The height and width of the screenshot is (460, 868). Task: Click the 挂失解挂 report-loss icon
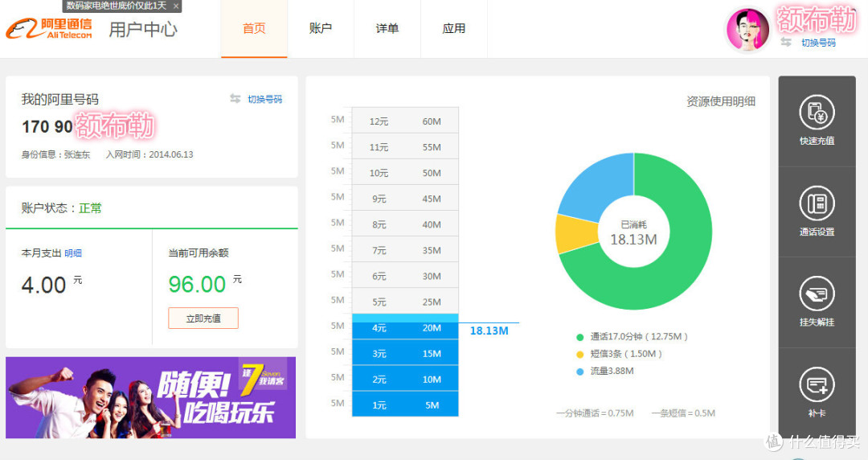(x=817, y=294)
